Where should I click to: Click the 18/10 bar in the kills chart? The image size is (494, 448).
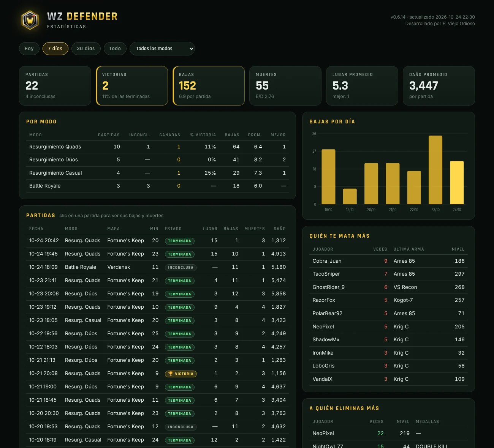[328, 177]
